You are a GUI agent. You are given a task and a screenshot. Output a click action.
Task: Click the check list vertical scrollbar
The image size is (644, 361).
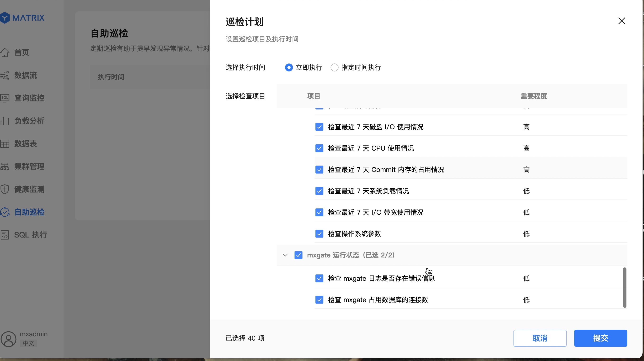click(x=625, y=288)
